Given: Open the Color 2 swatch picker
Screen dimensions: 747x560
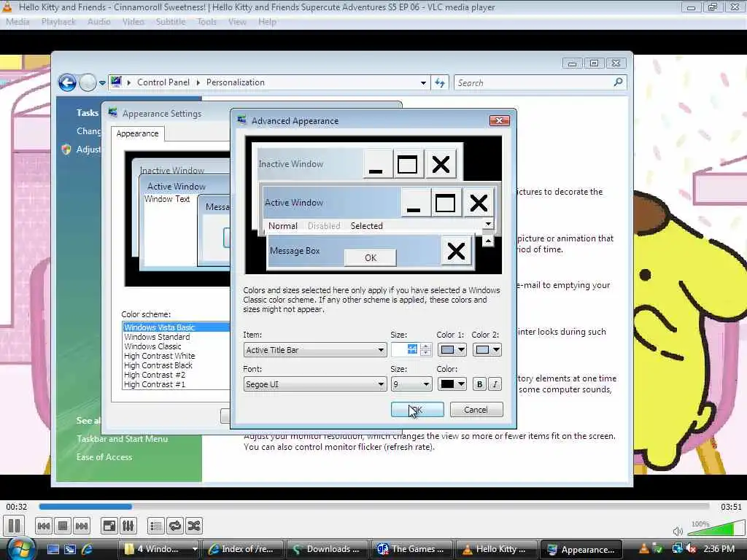Looking at the screenshot, I should pyautogui.click(x=487, y=350).
